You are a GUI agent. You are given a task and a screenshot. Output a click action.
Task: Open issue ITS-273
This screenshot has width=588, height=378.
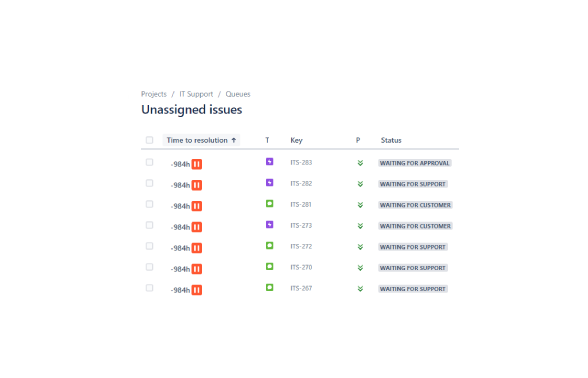click(301, 226)
